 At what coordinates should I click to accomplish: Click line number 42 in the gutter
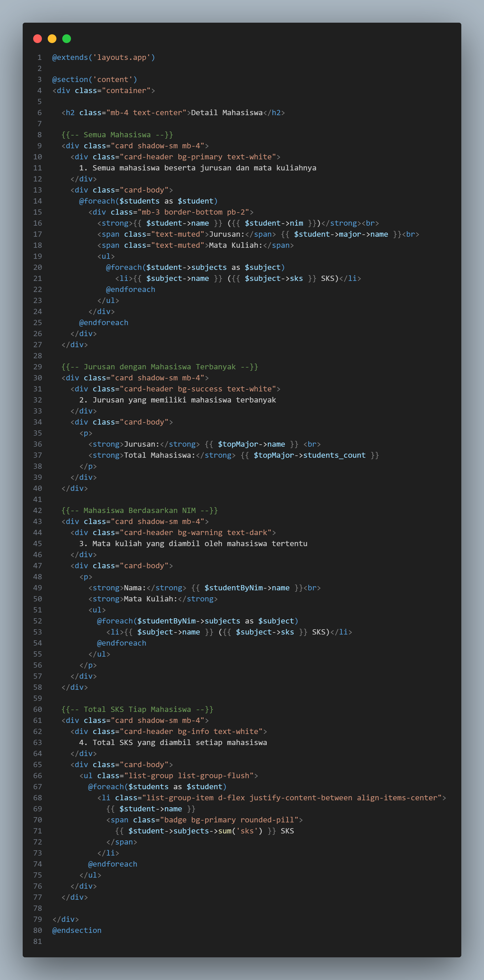(38, 511)
